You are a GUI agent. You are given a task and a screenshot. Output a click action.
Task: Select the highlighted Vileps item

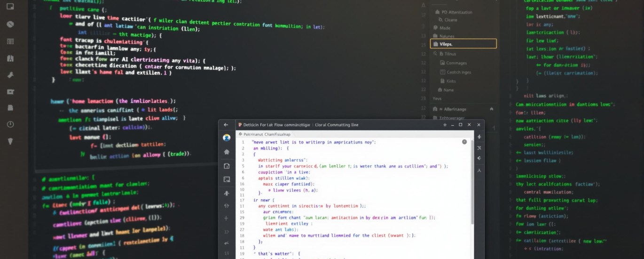pos(463,44)
